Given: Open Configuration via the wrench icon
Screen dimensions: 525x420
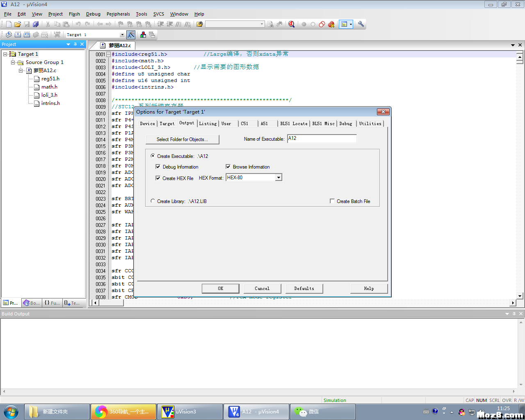Looking at the screenshot, I should click(x=361, y=24).
